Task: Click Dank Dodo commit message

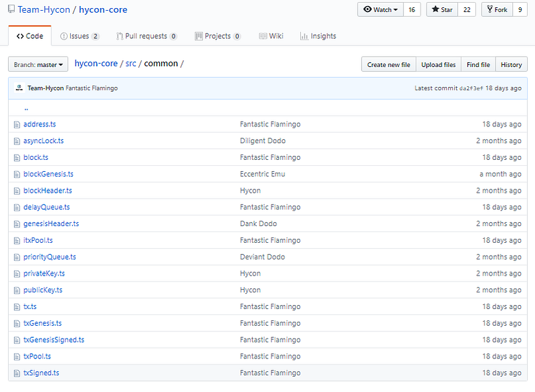Action: tap(258, 223)
